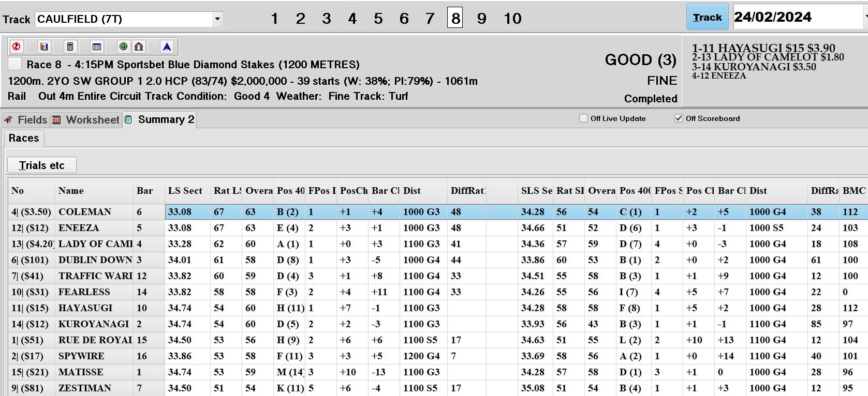The width and height of the screenshot is (868, 396).
Task: Click the red network hierarchy icon
Action: [x=139, y=47]
